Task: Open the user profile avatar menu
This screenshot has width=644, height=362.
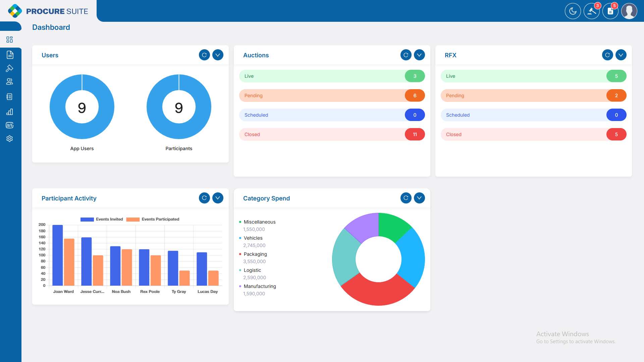Action: [x=629, y=11]
